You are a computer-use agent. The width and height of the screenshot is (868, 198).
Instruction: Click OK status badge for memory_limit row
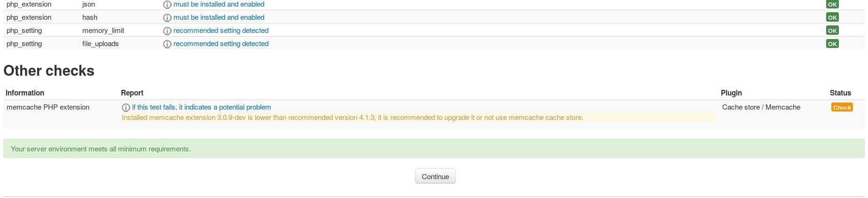[x=832, y=31]
